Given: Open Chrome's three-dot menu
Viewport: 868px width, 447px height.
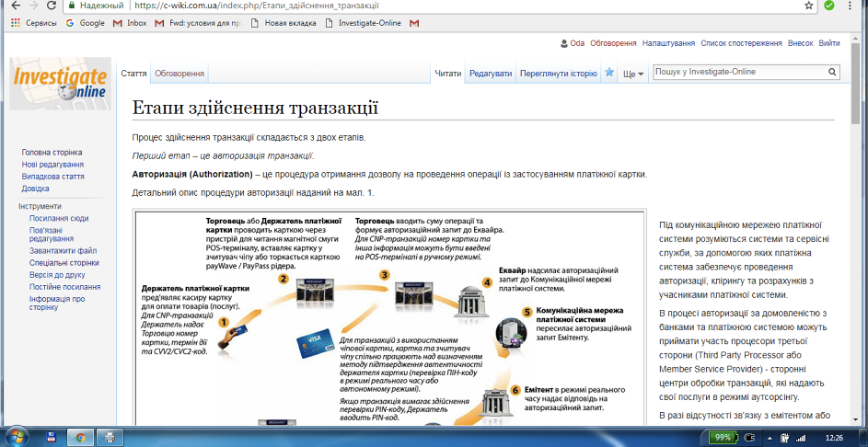Looking at the screenshot, I should (853, 6).
